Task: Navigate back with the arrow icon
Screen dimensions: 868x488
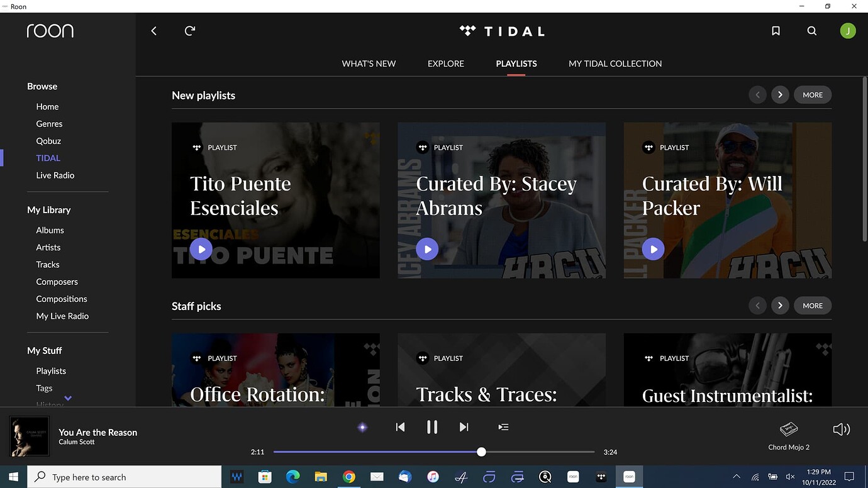Action: pyautogui.click(x=153, y=30)
